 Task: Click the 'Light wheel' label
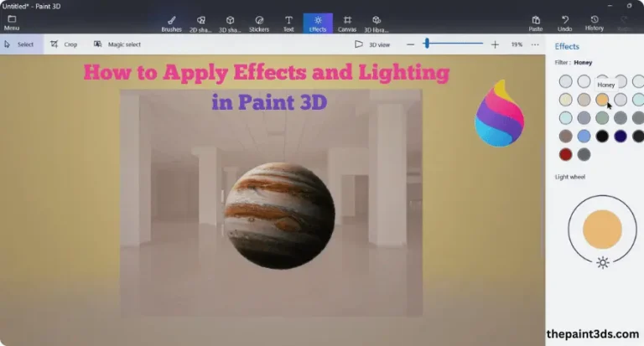click(x=570, y=177)
